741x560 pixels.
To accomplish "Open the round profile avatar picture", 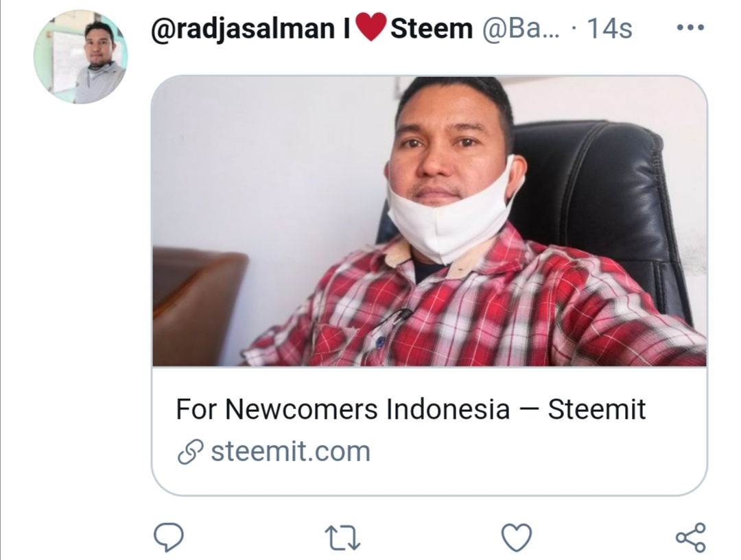I will [x=80, y=57].
